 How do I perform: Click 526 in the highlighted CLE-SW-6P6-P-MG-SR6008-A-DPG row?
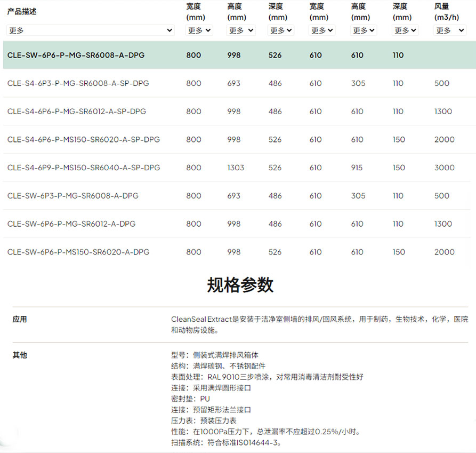[x=275, y=55]
